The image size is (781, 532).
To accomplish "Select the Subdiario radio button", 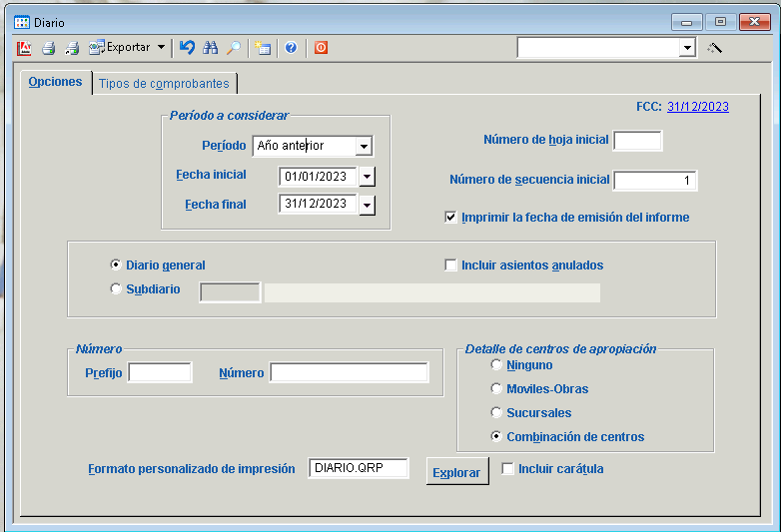I will (x=116, y=289).
